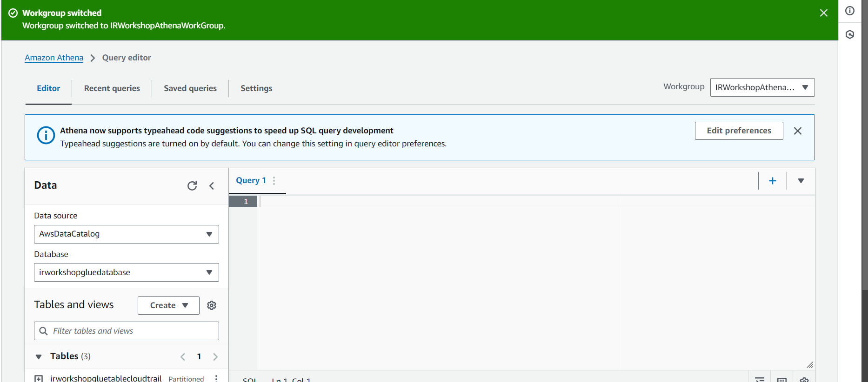Click into the query editor line 1

[535, 202]
